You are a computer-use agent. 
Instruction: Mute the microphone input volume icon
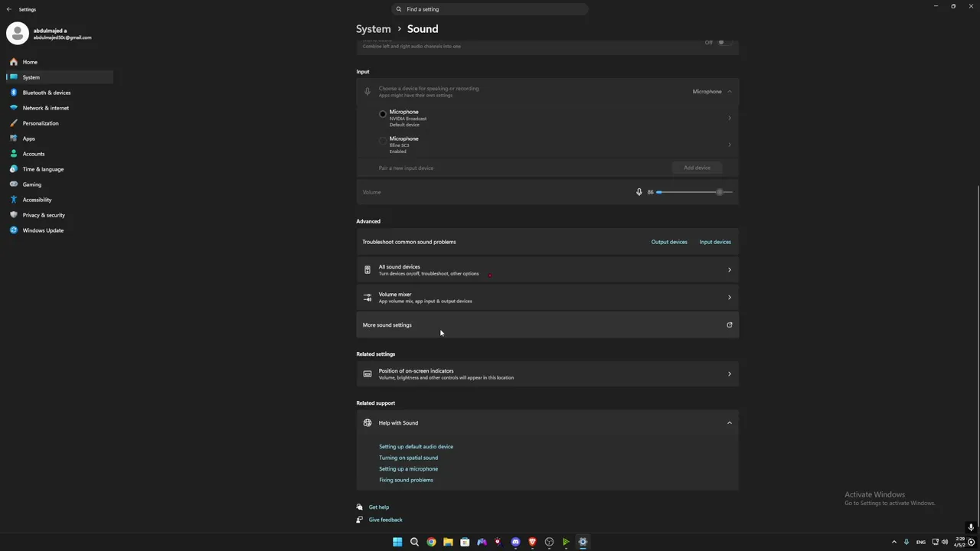tap(639, 192)
